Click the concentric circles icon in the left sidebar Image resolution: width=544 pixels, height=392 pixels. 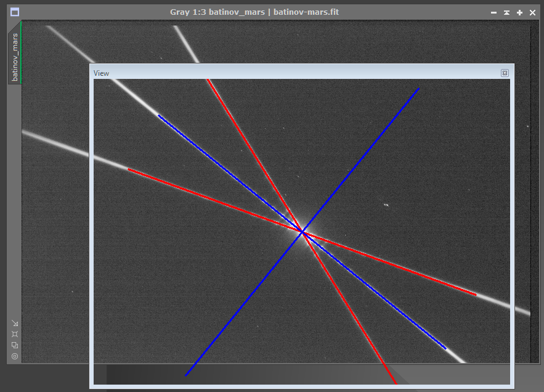15,356
